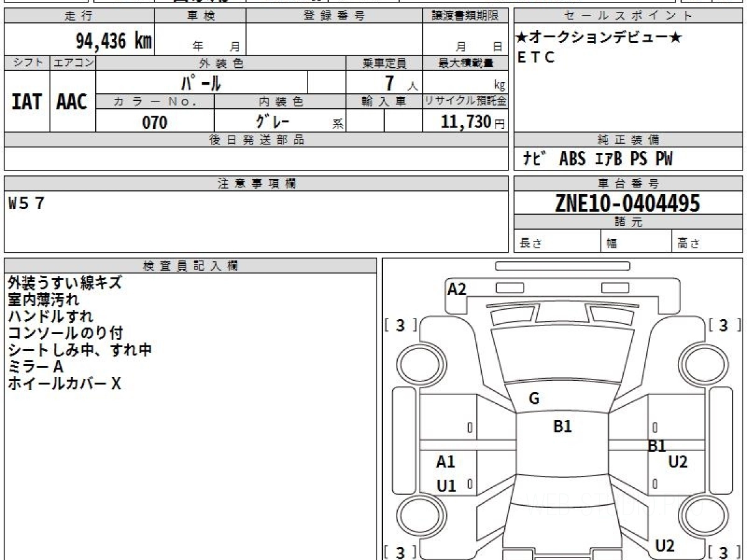This screenshot has width=747, height=560.
Task: Click the 最大積載量 header
Action: pyautogui.click(x=465, y=63)
